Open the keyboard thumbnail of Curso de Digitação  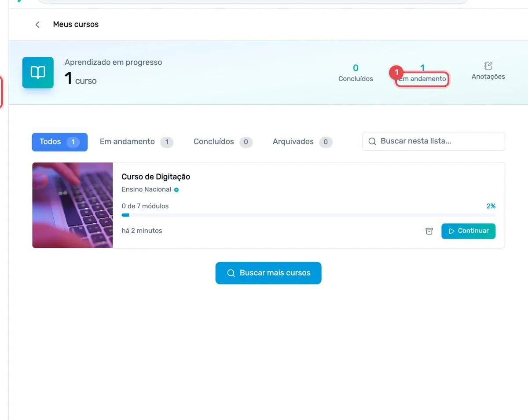click(73, 205)
